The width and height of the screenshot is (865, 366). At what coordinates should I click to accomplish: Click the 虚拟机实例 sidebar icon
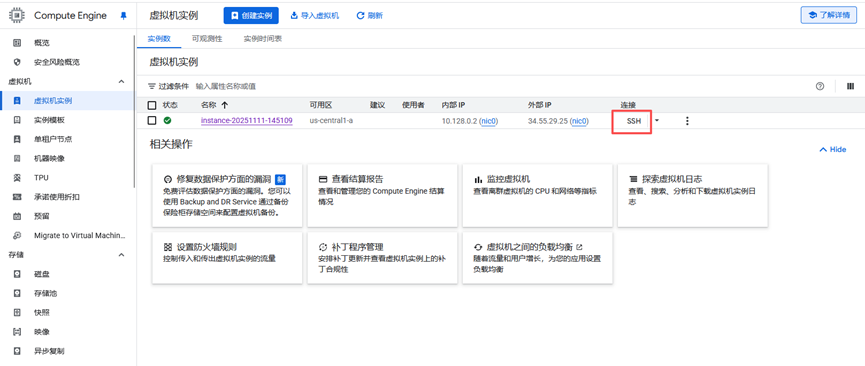point(17,101)
